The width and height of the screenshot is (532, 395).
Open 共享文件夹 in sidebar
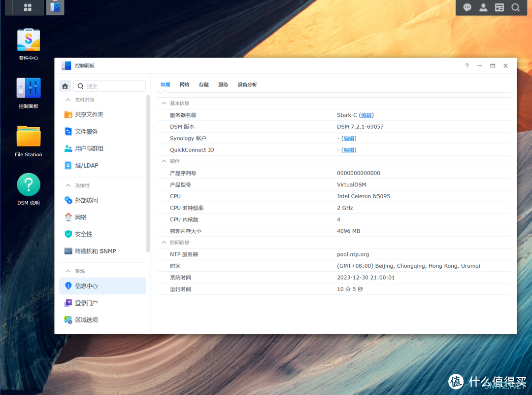point(102,114)
